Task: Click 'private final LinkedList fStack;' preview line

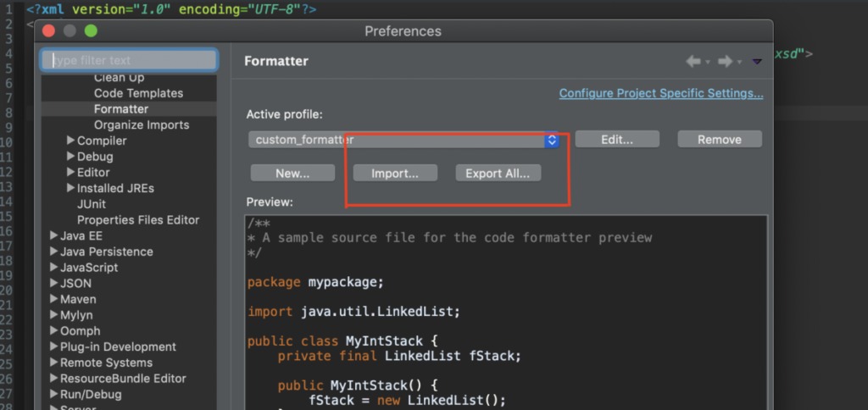Action: [400, 356]
